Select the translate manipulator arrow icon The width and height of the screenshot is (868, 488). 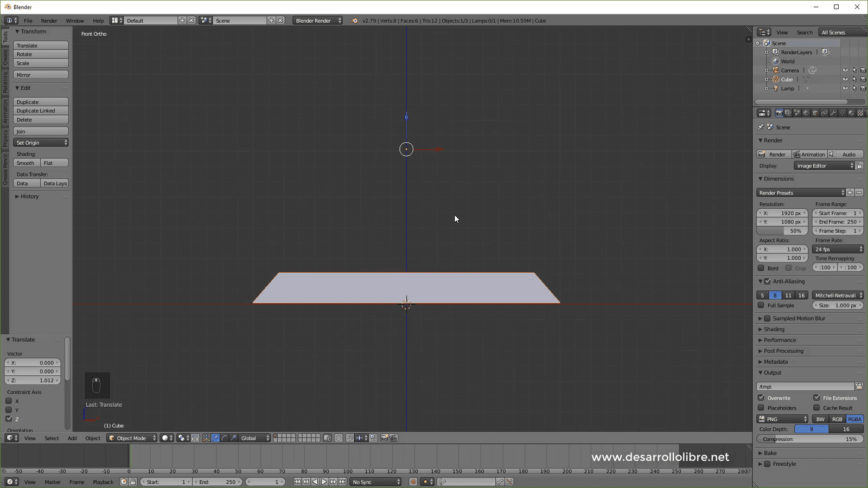tap(215, 438)
